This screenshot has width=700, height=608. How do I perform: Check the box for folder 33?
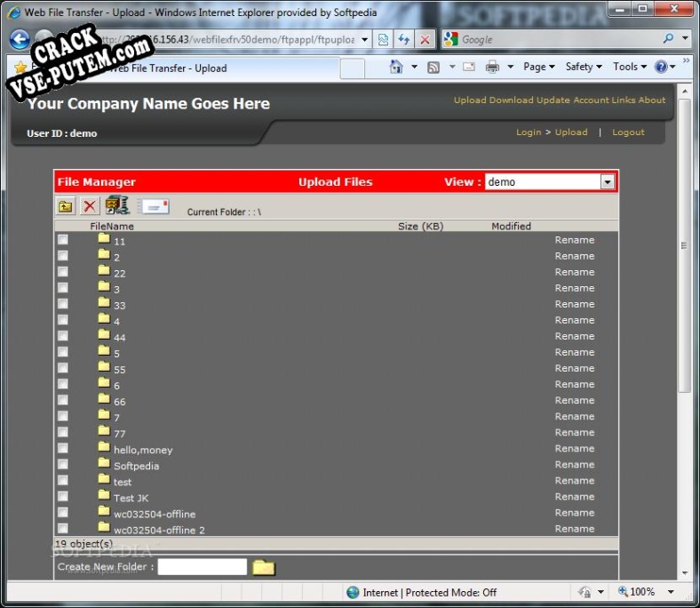tap(63, 304)
